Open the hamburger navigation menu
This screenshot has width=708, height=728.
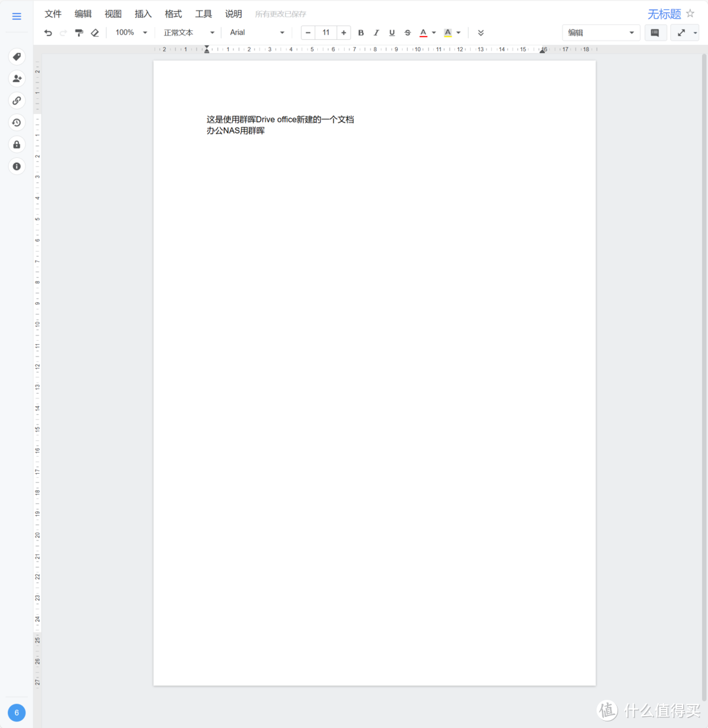point(17,16)
